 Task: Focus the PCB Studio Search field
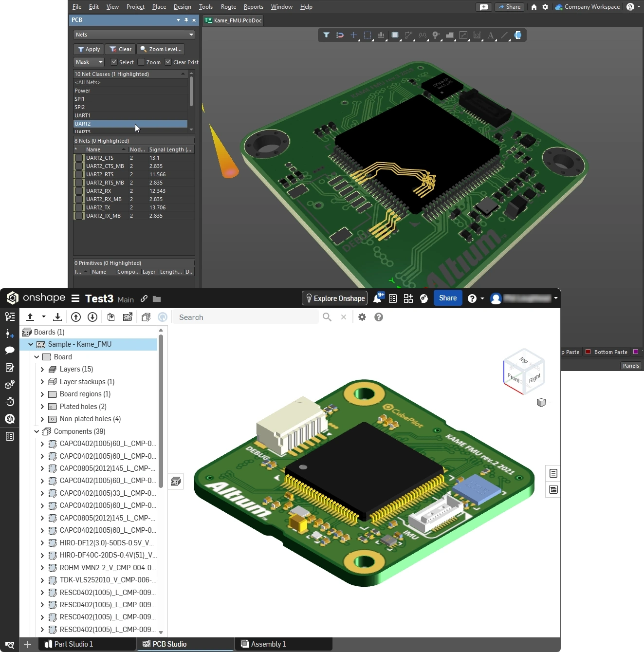click(x=245, y=317)
